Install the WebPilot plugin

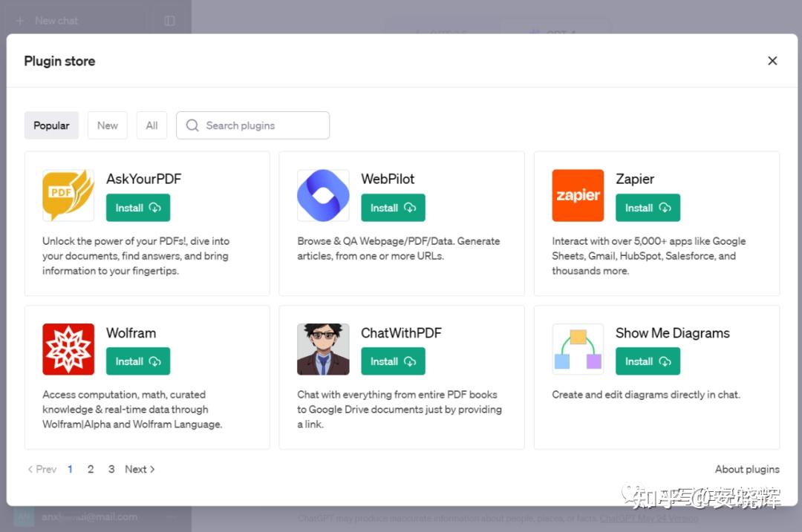[x=393, y=208]
